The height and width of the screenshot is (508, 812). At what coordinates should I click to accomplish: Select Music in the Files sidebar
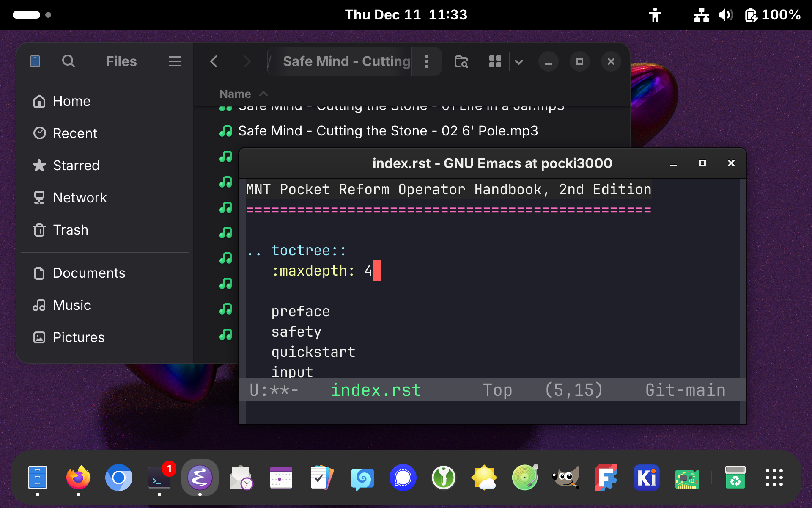pyautogui.click(x=71, y=305)
